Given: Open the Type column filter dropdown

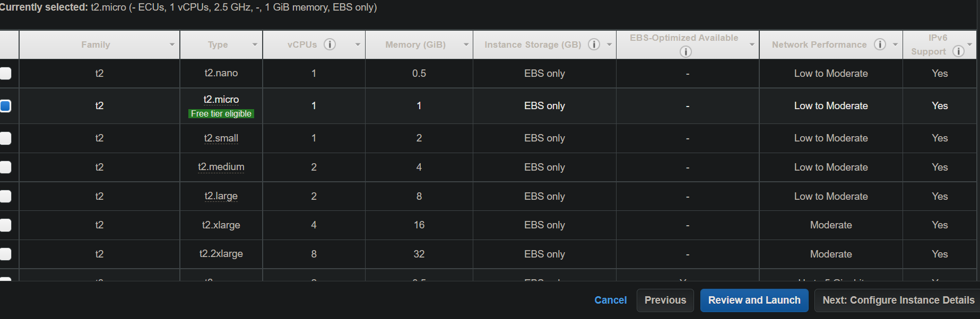Looking at the screenshot, I should [x=255, y=45].
